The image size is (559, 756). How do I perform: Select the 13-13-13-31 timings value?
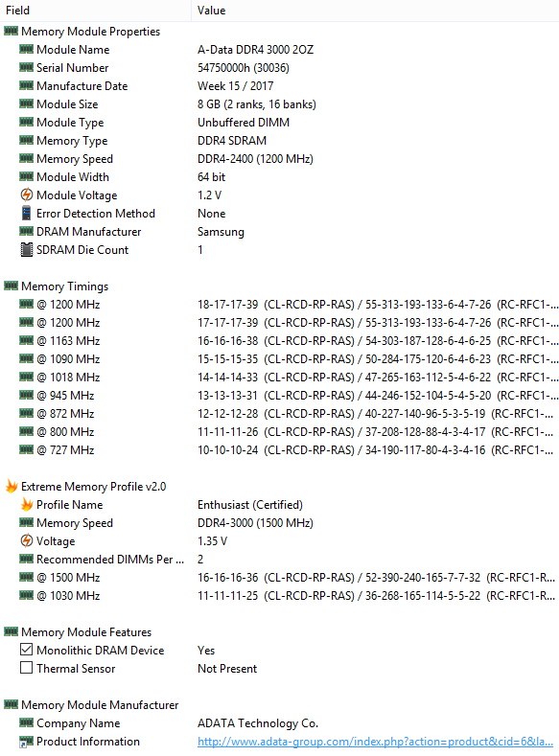coord(378,396)
